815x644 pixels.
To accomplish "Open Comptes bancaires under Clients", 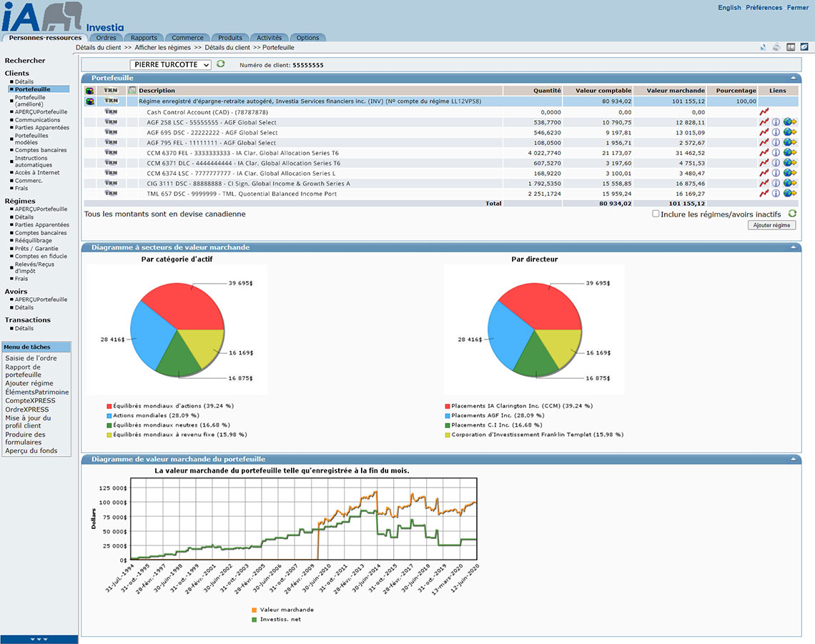I will point(41,149).
